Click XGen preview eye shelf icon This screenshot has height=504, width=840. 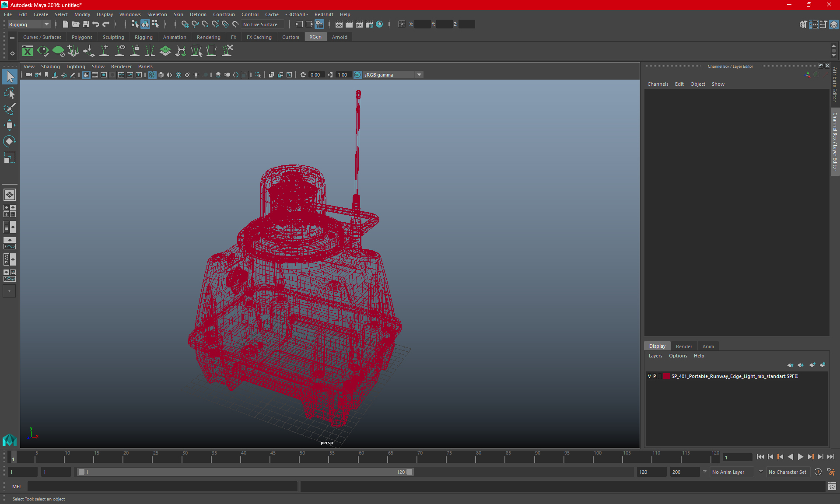pyautogui.click(x=43, y=51)
